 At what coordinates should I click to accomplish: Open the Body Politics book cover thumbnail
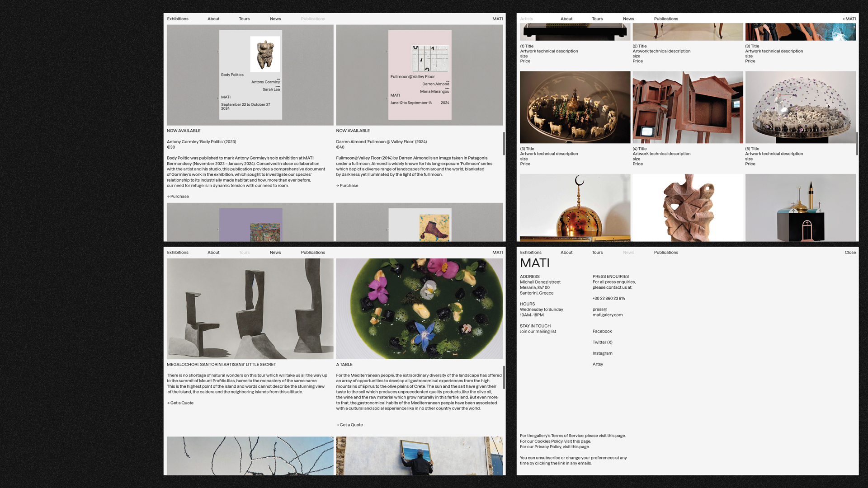point(250,75)
